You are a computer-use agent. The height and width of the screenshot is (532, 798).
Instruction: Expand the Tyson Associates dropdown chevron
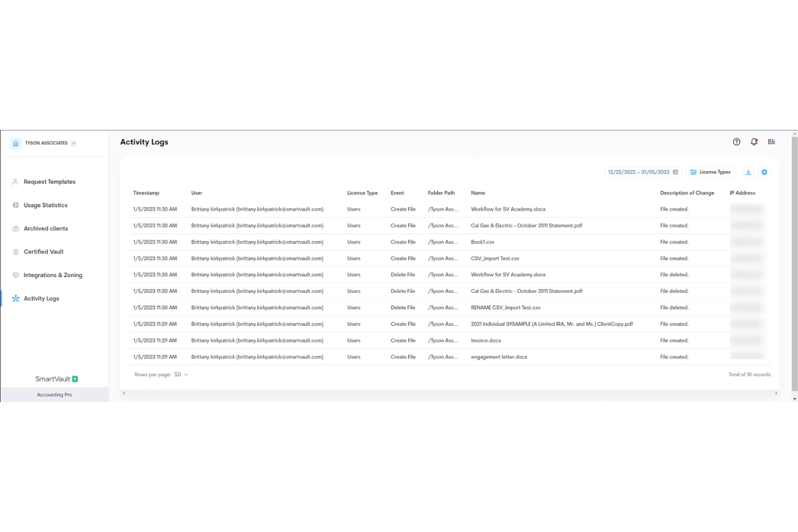tap(74, 143)
